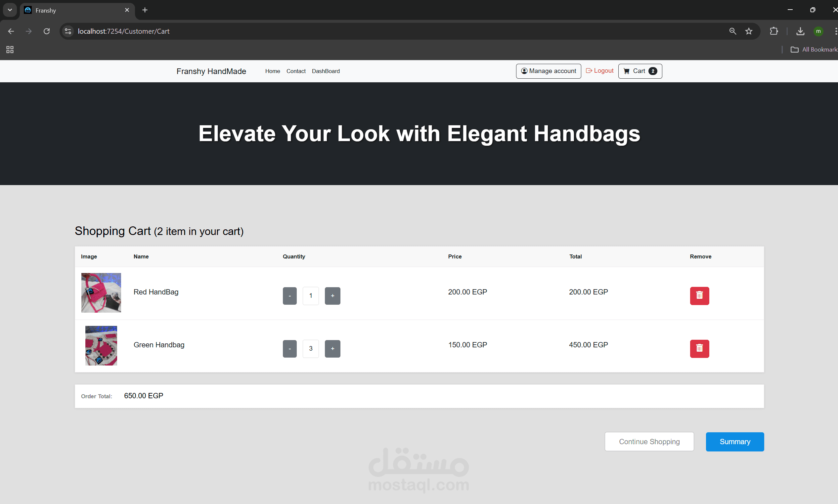
Task: Reload the page with refresh icon
Action: click(47, 31)
